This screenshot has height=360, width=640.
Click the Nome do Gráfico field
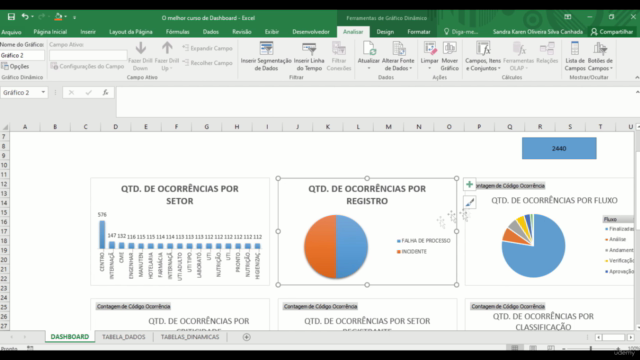pyautogui.click(x=22, y=55)
